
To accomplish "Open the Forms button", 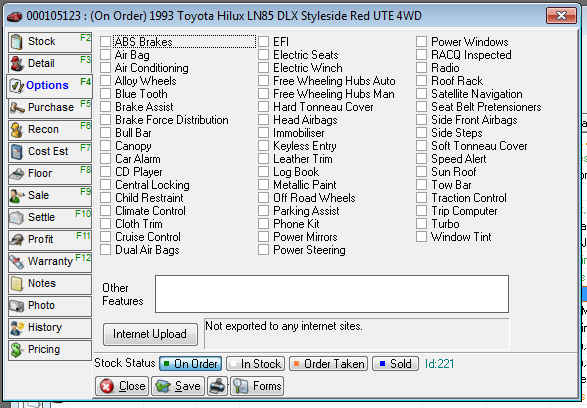I will pos(257,386).
